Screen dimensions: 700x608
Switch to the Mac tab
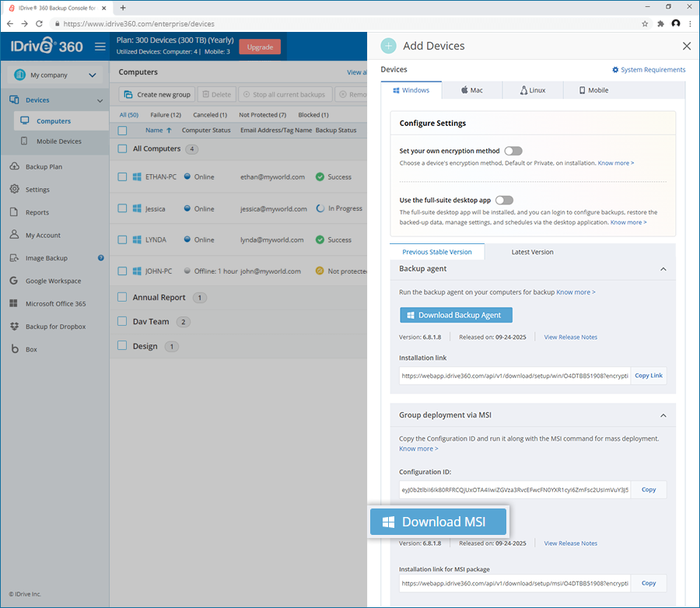coord(472,90)
